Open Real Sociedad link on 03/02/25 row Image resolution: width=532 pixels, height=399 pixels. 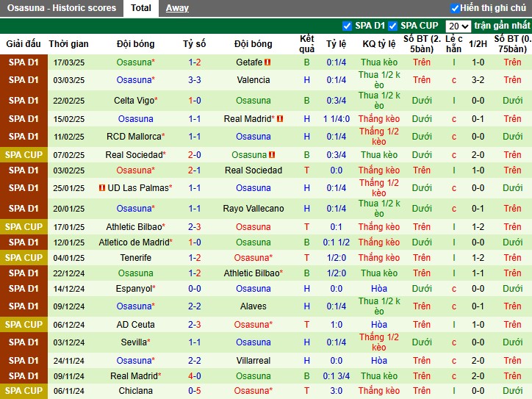254,170
